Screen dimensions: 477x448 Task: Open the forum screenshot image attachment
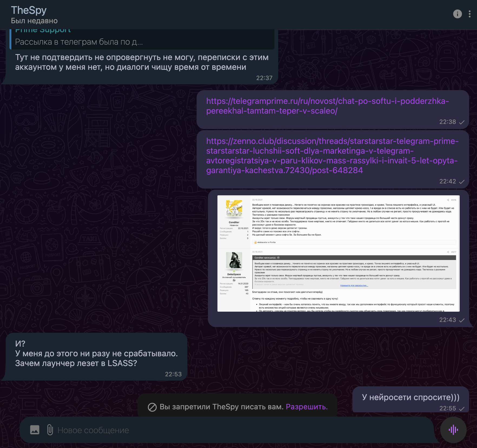coord(339,253)
